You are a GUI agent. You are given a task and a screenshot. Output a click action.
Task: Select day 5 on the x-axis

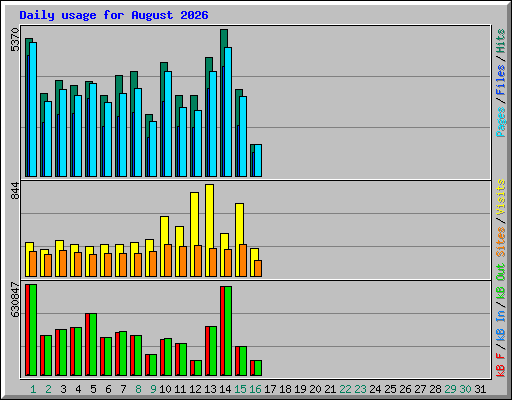(93, 389)
